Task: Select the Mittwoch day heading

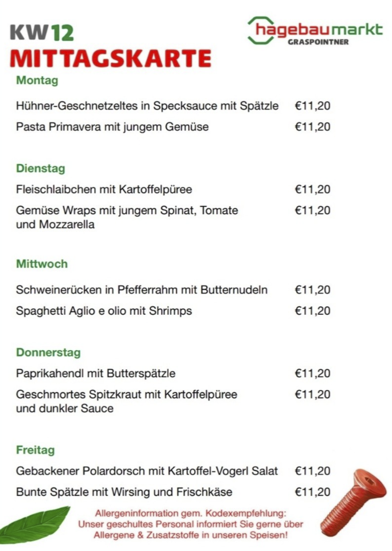Action: (42, 264)
